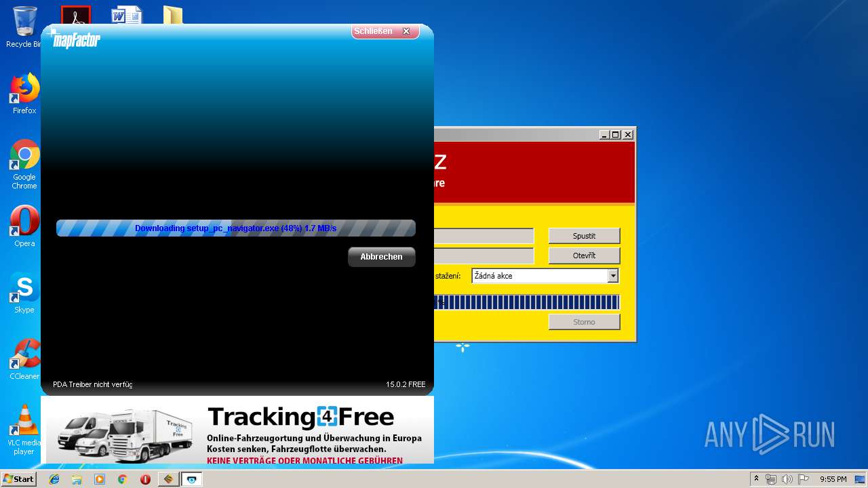Click the PDA Treiber status text
The image size is (868, 488).
(93, 384)
